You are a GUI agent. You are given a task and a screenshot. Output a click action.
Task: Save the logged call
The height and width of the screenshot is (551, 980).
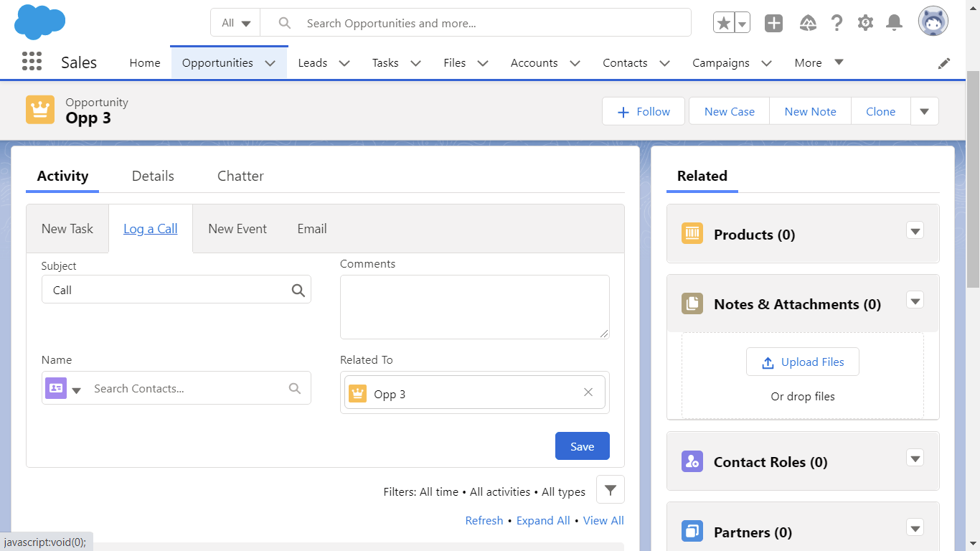tap(583, 446)
